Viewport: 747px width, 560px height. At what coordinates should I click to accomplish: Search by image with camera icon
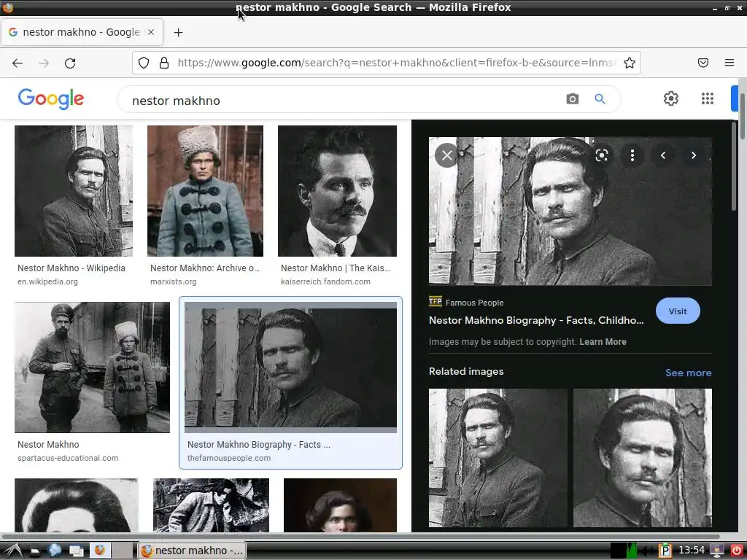tap(572, 98)
